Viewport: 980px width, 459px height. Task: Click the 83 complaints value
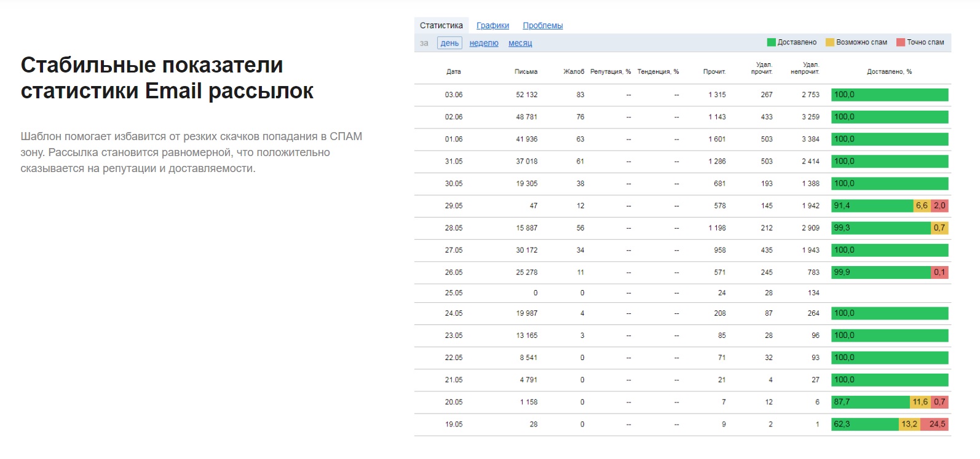point(580,95)
